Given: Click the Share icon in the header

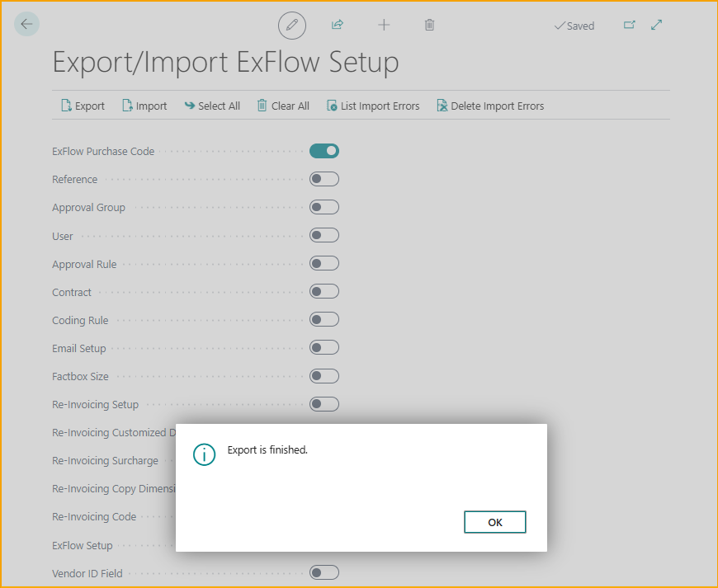Looking at the screenshot, I should click(338, 25).
